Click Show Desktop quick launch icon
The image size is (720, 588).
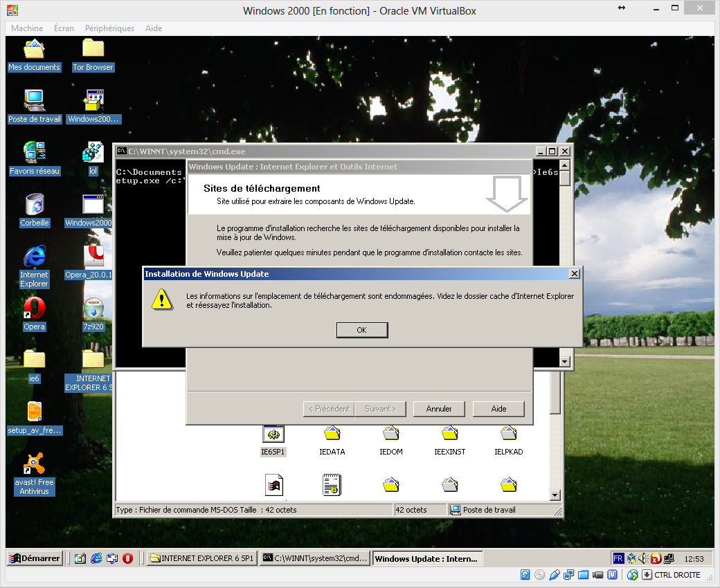click(80, 558)
